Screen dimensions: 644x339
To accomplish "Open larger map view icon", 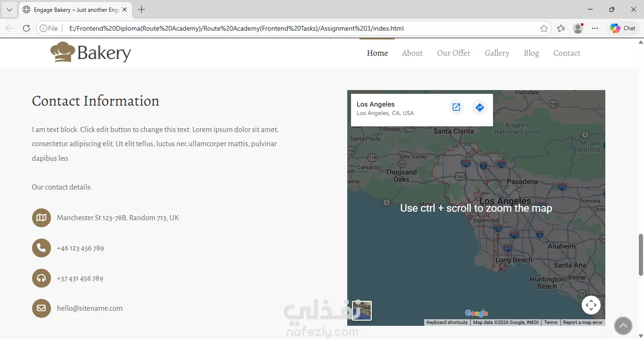I will coord(456,107).
